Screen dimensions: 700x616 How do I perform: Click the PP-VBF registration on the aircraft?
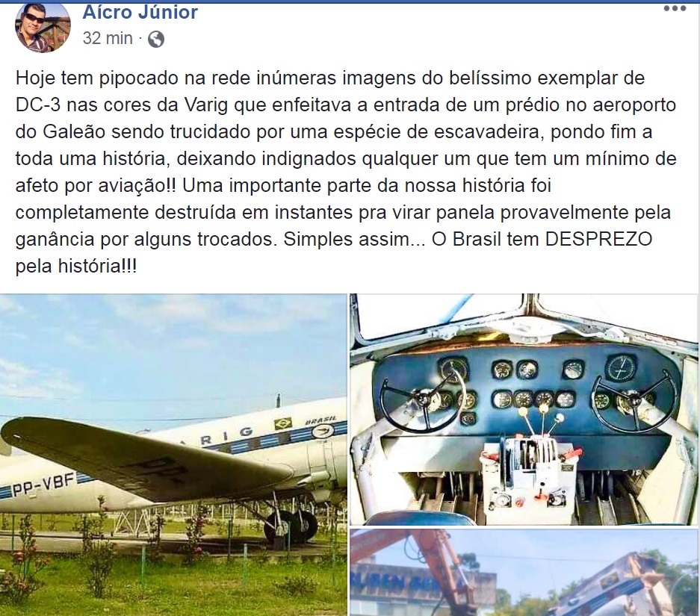[x=43, y=485]
